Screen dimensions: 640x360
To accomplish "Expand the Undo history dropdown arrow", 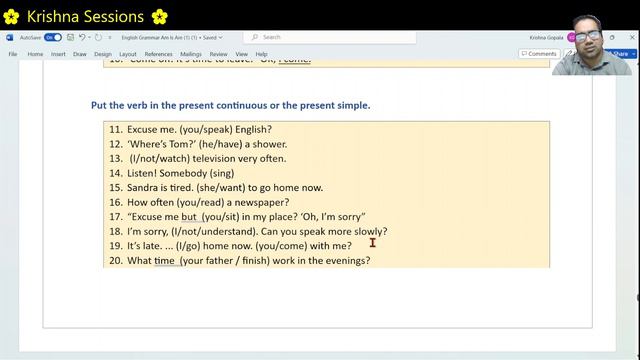I will coord(89,37).
